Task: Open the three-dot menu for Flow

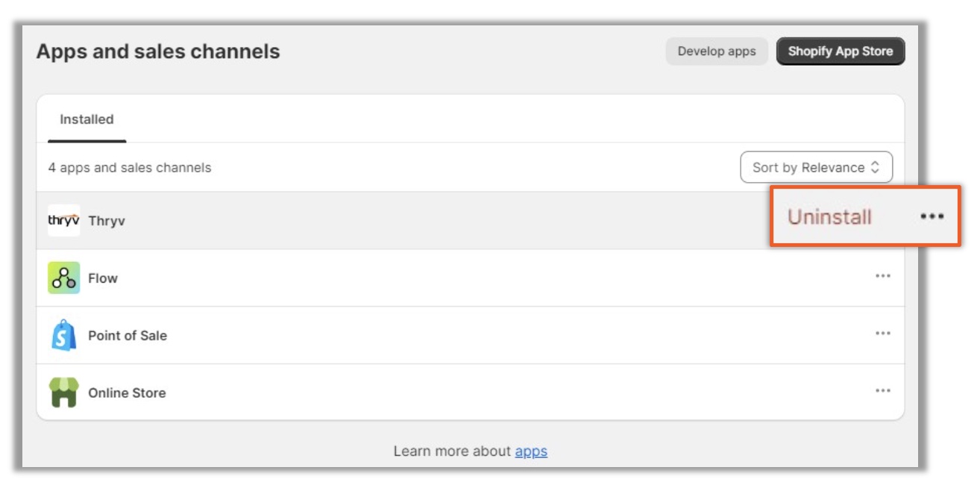Action: 883,276
